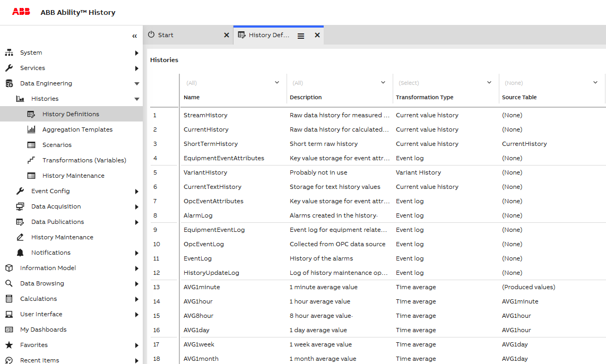Click the Services wrench icon
The height and width of the screenshot is (364, 606).
[x=9, y=68]
